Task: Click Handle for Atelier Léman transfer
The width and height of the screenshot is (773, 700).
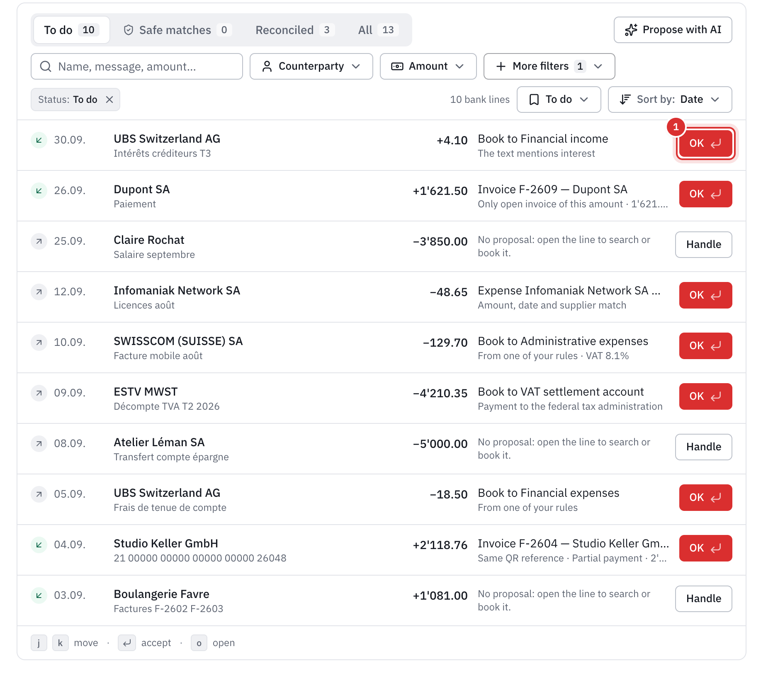Action: pyautogui.click(x=704, y=447)
